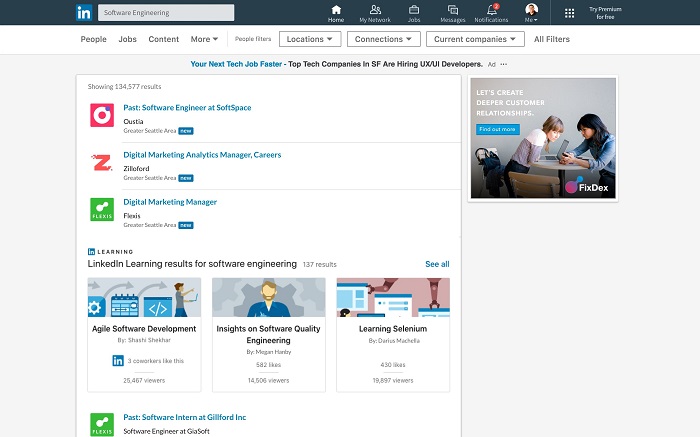Viewport: 700px width, 437px height.
Task: Click 582 likes text
Action: point(268,365)
